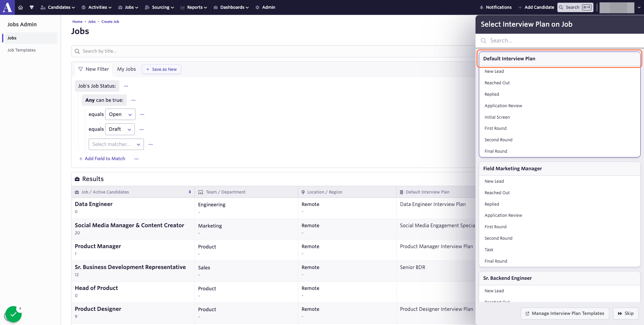Click the Ashby logo icon

(7, 7)
